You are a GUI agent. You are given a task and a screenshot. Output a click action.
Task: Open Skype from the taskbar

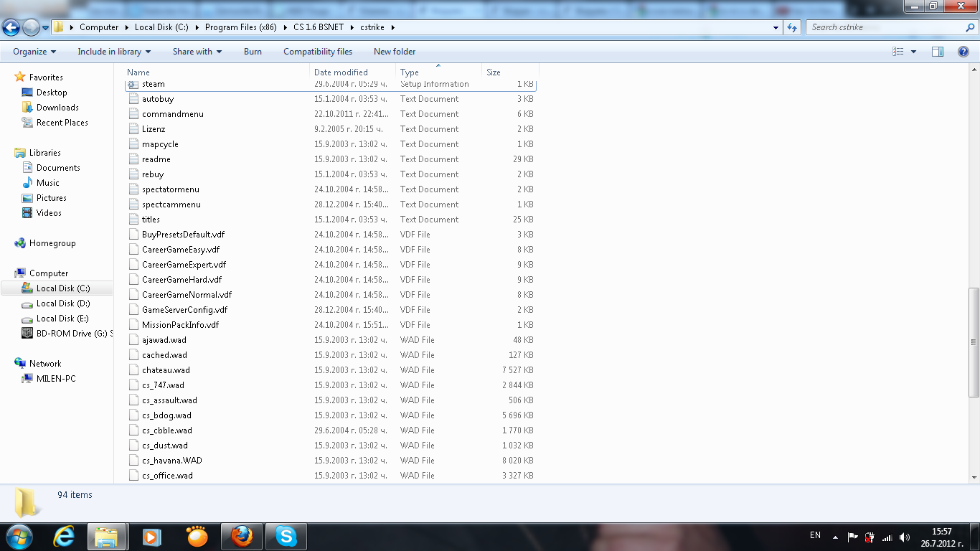pos(286,537)
